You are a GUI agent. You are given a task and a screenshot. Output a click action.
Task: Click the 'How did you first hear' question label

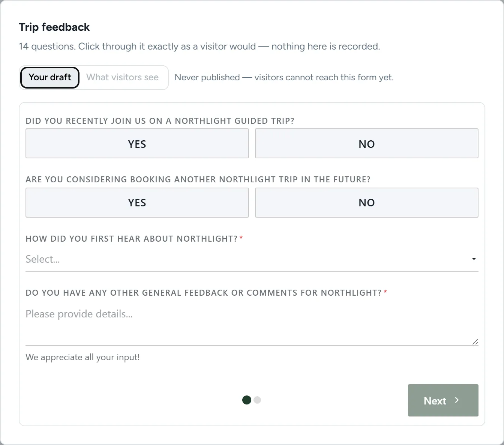pos(132,239)
